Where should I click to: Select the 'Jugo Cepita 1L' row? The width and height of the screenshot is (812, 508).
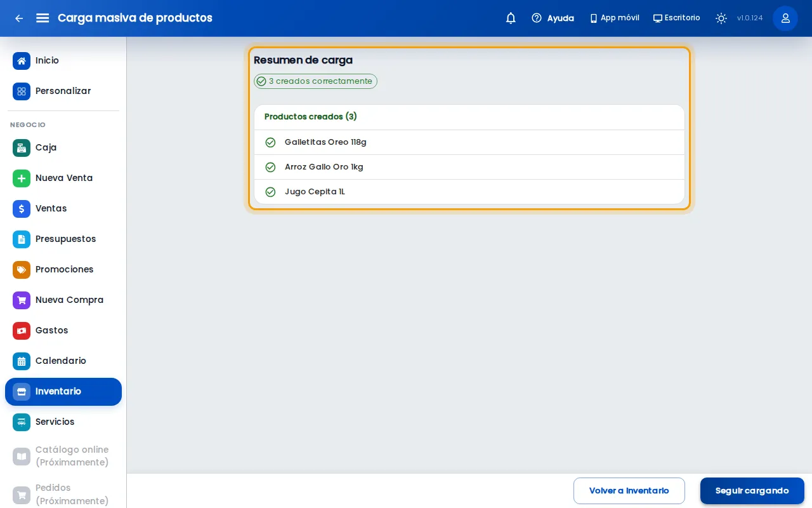coord(469,192)
